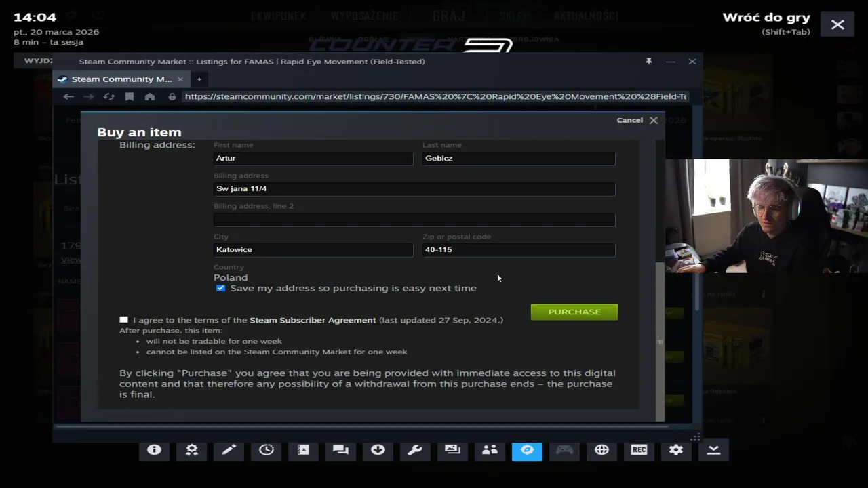Reload the page with the refresh icon
Screen dimensions: 868x488
point(109,97)
